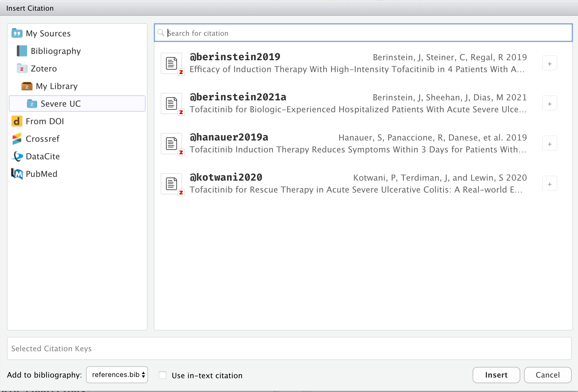The height and width of the screenshot is (392, 578).
Task: Add kotwani2020 citation using plus button
Action: pyautogui.click(x=549, y=183)
